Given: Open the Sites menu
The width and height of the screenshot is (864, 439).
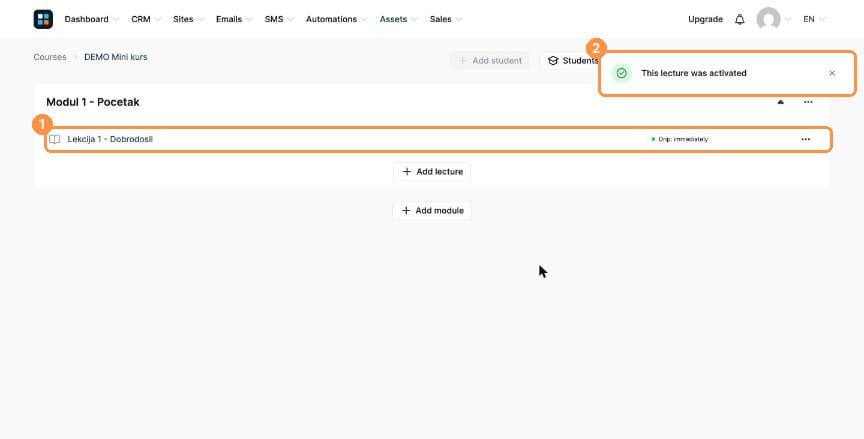Looking at the screenshot, I should [x=188, y=19].
